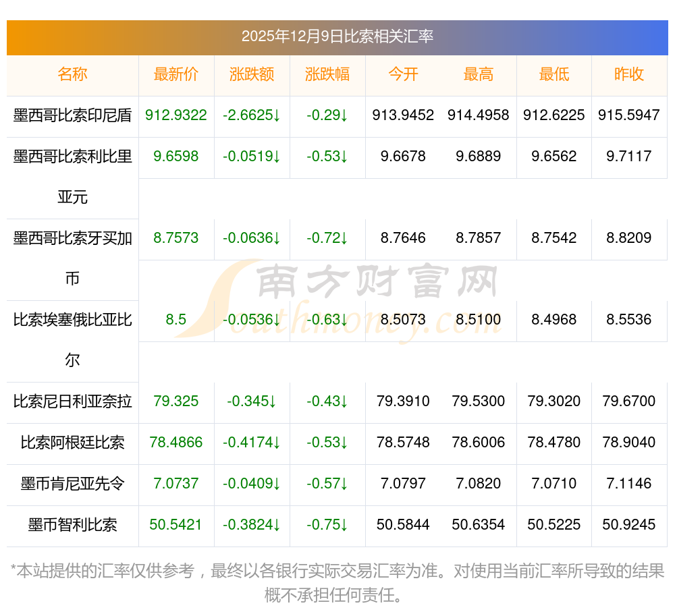Click the 比索尼日利亚奈拉 row name
This screenshot has height=616, width=675.
tap(72, 402)
